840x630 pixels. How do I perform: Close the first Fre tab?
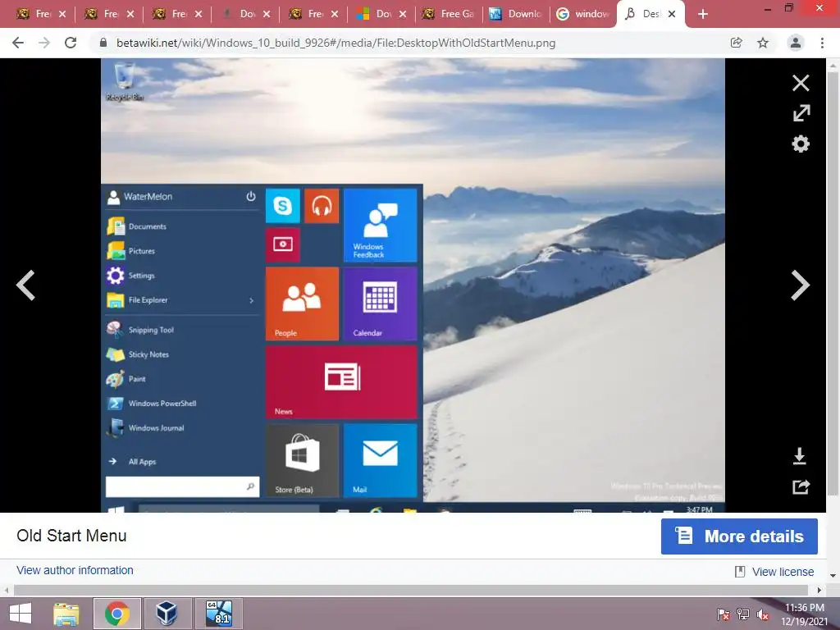[62, 14]
